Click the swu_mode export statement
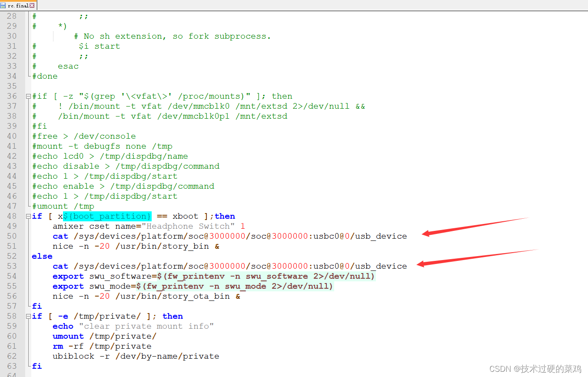The height and width of the screenshot is (377, 588). pos(192,286)
